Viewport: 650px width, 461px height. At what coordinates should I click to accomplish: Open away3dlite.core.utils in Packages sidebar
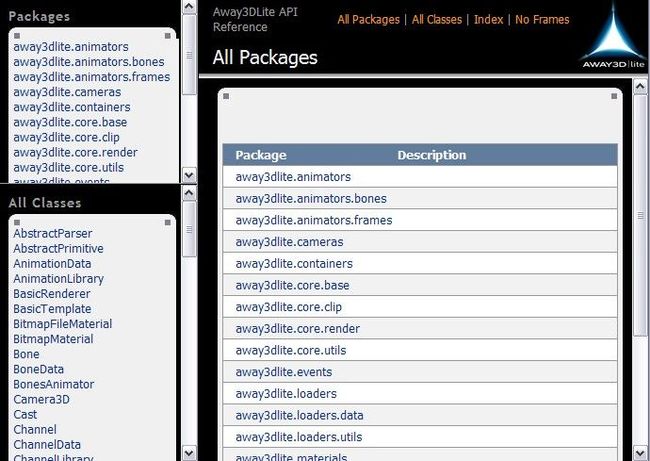[x=68, y=167]
